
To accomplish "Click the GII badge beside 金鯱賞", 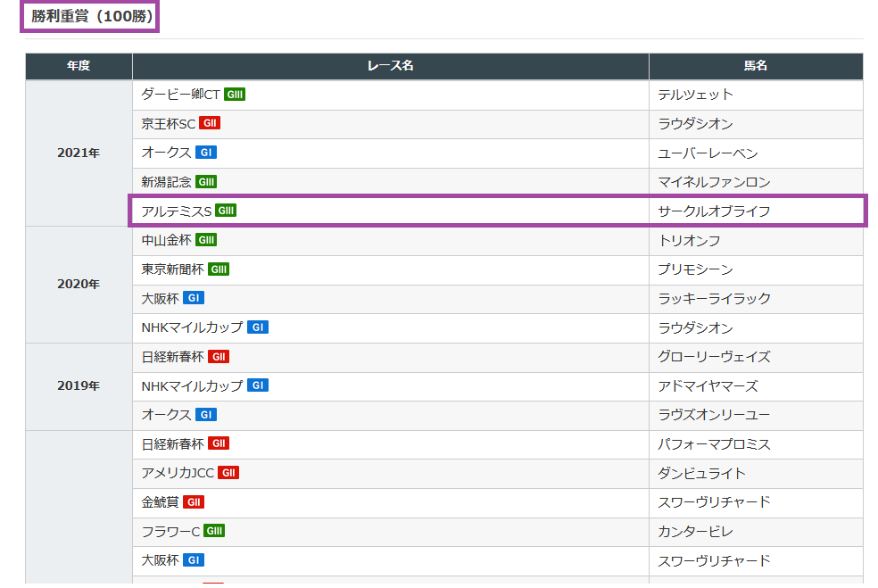I will click(x=194, y=501).
